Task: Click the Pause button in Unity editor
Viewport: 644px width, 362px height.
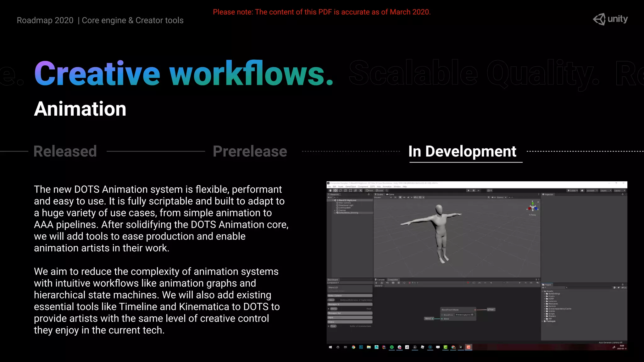Action: pyautogui.click(x=474, y=190)
